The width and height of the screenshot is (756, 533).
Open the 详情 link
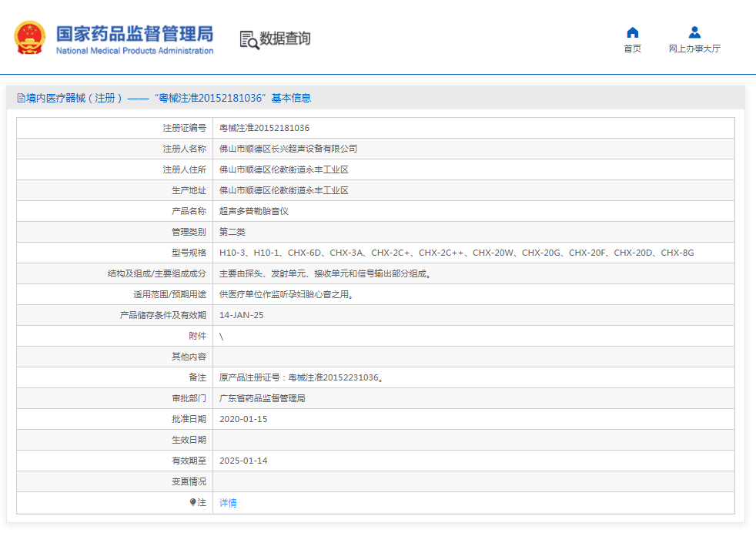226,502
